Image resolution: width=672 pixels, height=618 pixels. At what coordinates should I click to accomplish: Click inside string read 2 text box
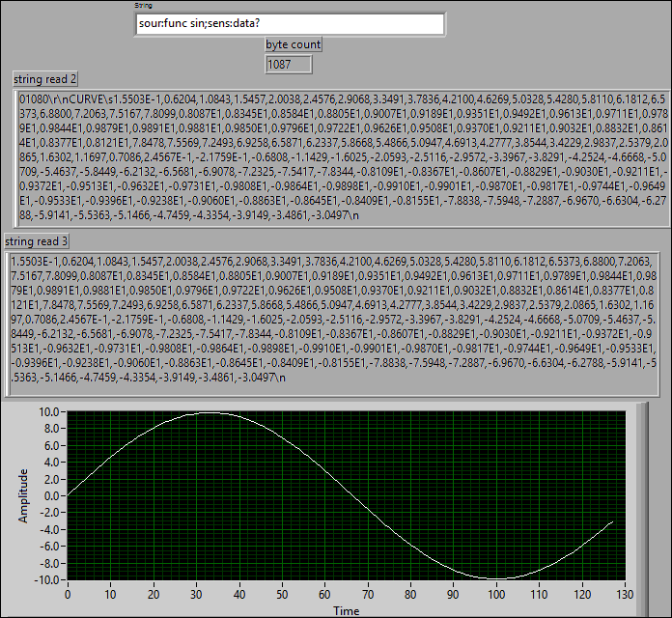[x=343, y=157]
